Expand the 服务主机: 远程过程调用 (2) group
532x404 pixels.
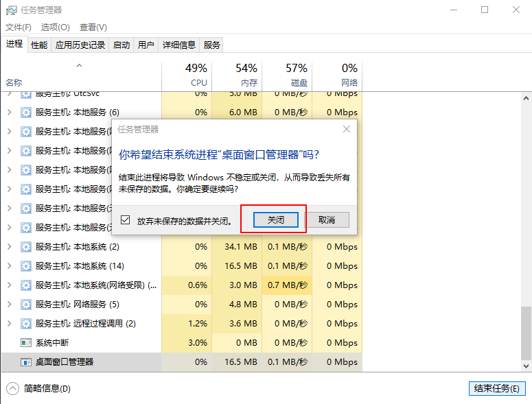9,323
